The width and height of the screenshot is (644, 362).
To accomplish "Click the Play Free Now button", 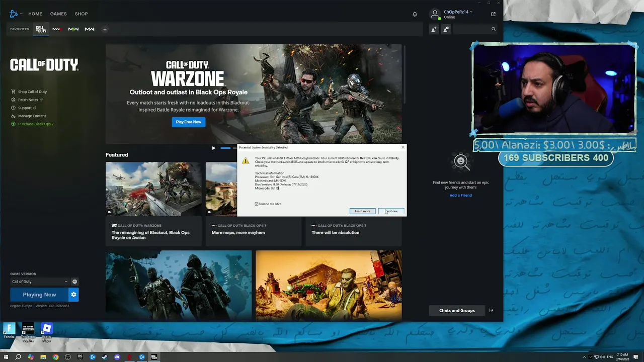I will (189, 122).
